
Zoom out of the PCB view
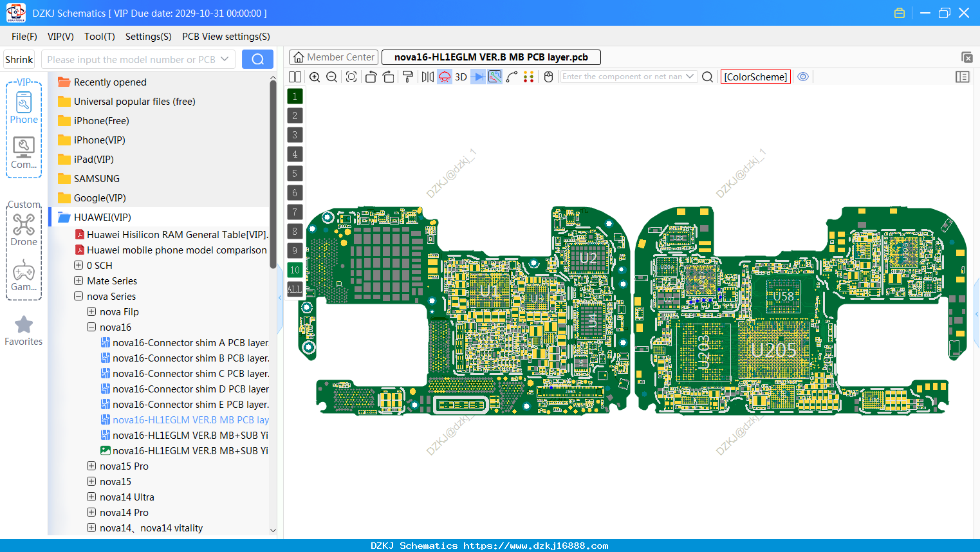point(332,77)
